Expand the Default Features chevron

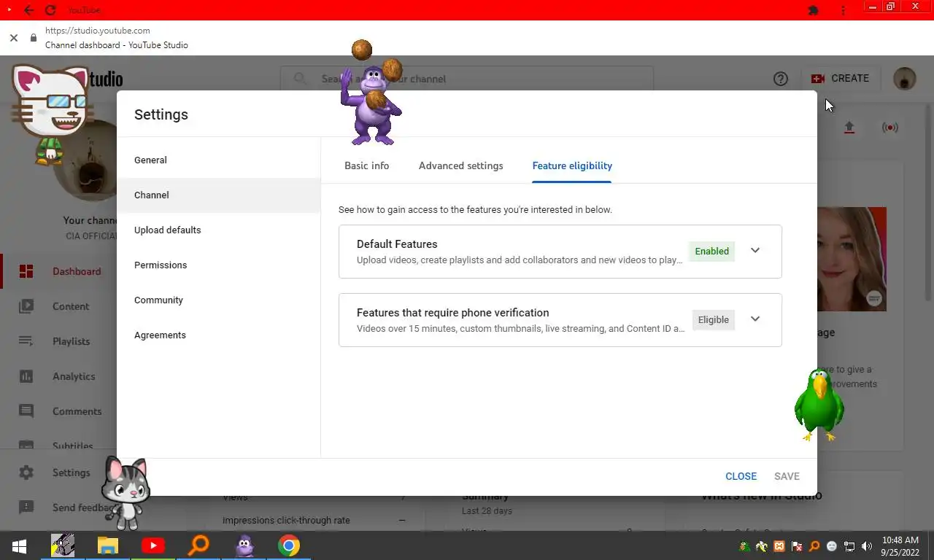pyautogui.click(x=755, y=251)
